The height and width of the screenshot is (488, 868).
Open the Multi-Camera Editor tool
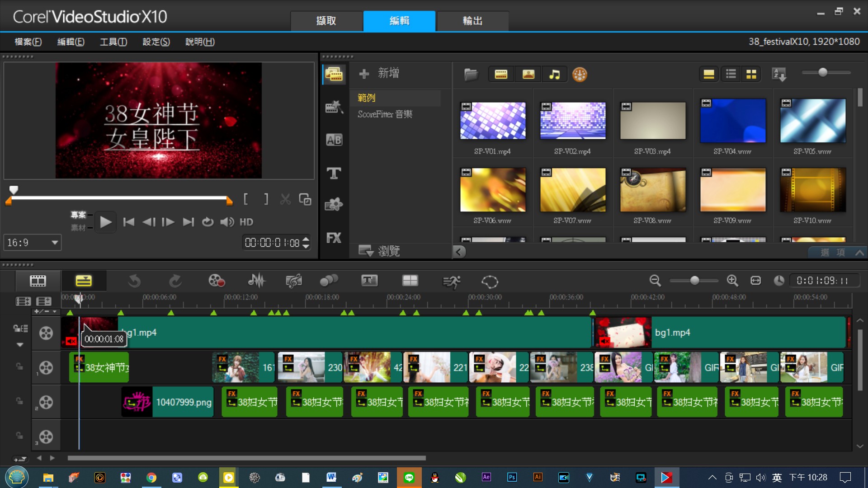(410, 281)
